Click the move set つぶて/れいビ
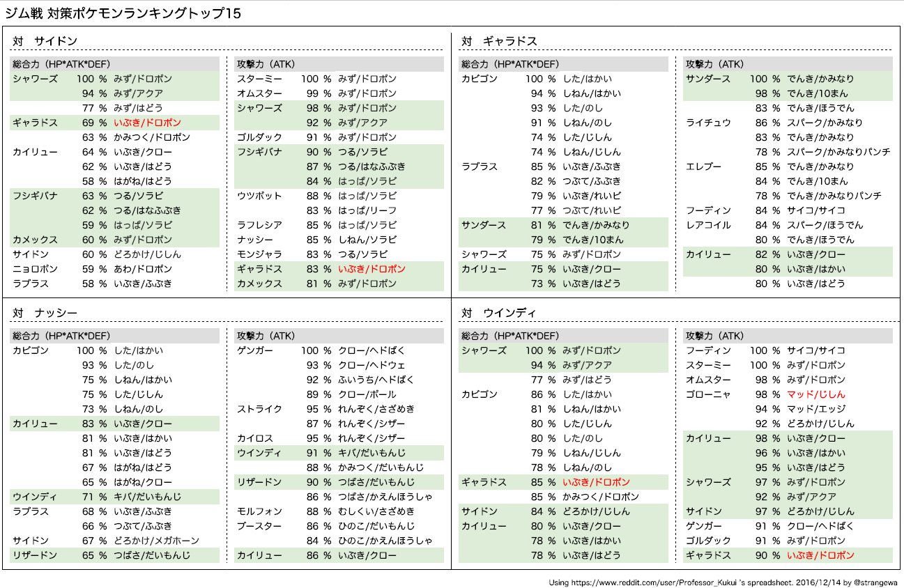This screenshot has width=904, height=588. click(592, 210)
